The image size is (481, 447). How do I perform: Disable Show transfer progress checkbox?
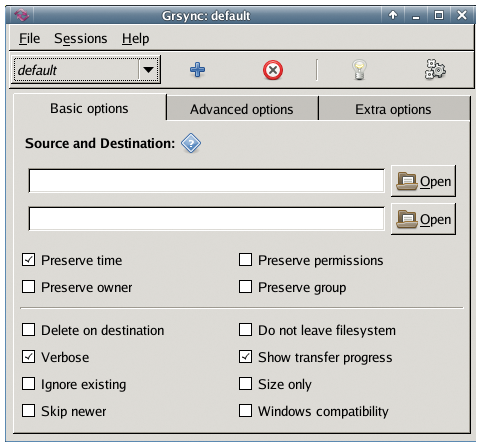coord(245,357)
